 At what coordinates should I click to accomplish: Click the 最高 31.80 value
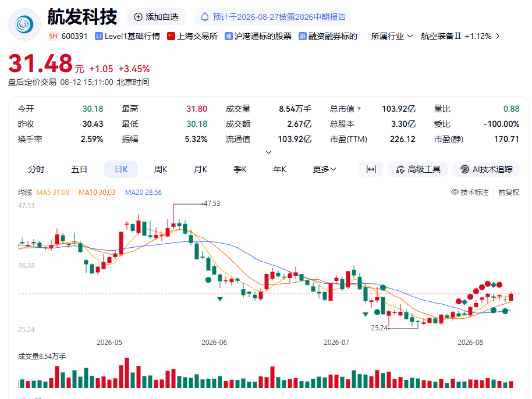197,109
